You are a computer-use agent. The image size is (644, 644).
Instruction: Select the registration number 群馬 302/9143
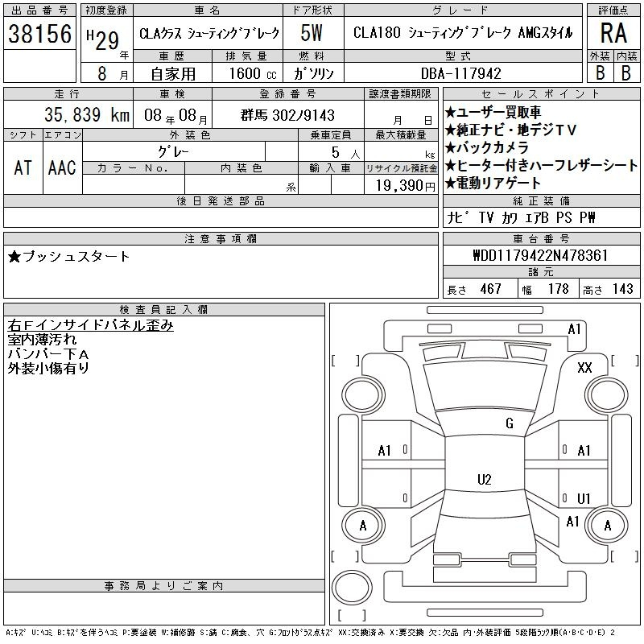coord(287,115)
